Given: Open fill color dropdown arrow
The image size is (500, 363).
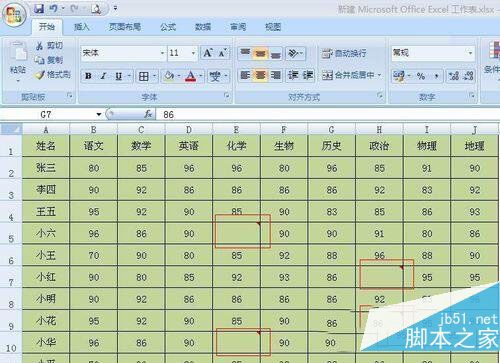Looking at the screenshot, I should 179,77.
